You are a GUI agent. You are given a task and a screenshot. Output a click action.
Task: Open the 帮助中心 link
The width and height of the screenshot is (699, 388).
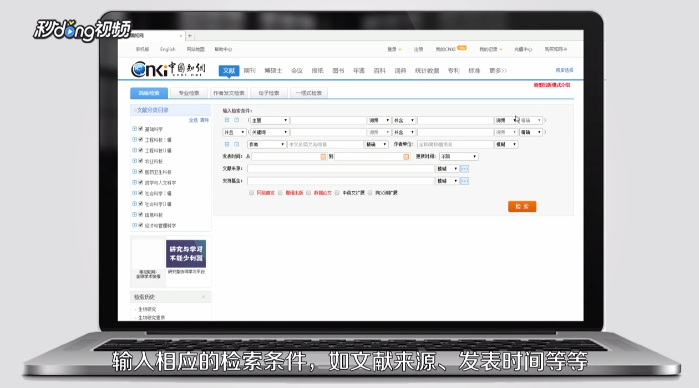pyautogui.click(x=223, y=50)
